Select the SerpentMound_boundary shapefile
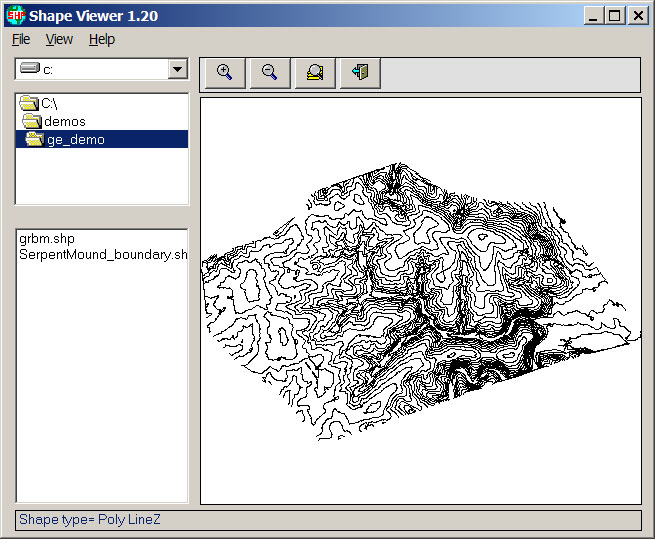 point(103,254)
